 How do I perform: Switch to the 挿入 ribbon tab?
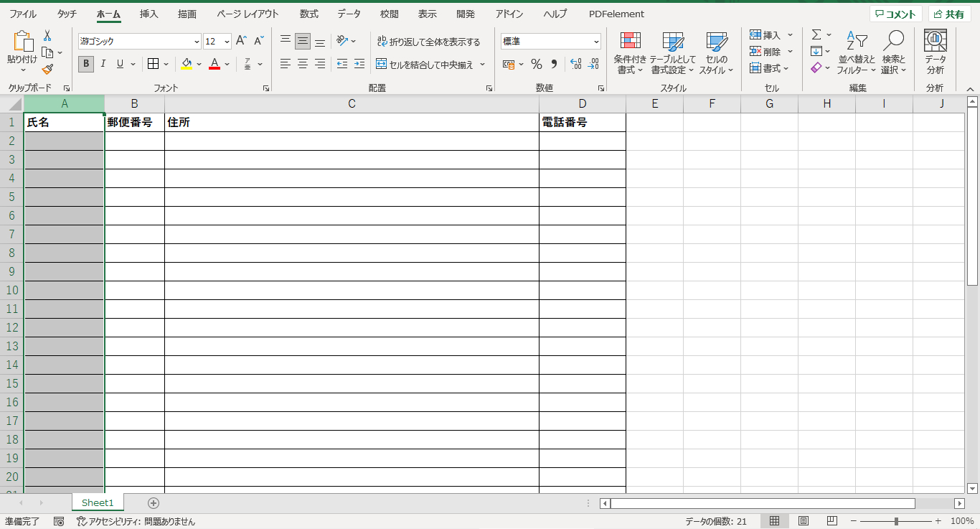[x=149, y=14]
